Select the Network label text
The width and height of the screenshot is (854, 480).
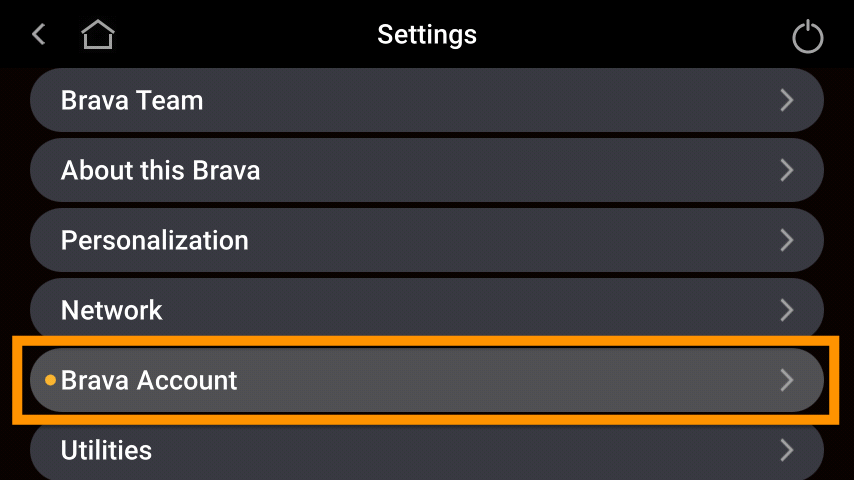click(112, 311)
